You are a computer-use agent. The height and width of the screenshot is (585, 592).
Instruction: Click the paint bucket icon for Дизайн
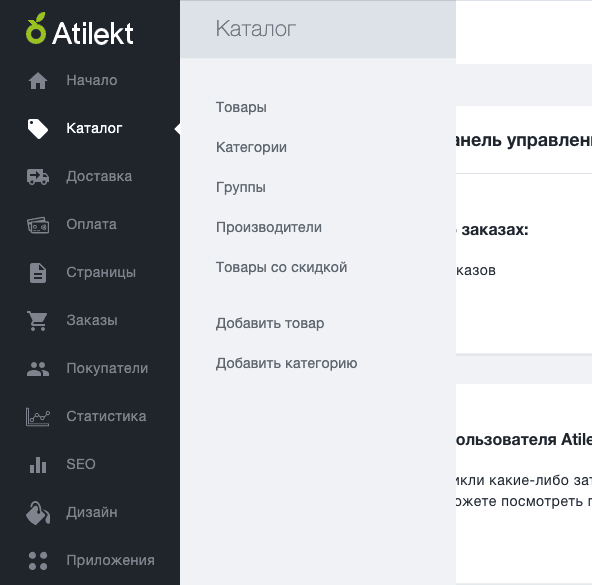point(38,513)
